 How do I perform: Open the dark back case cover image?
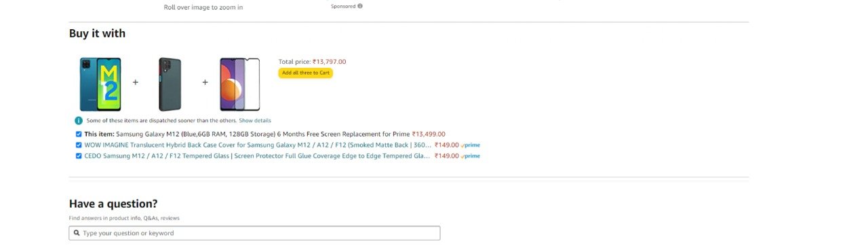click(170, 84)
